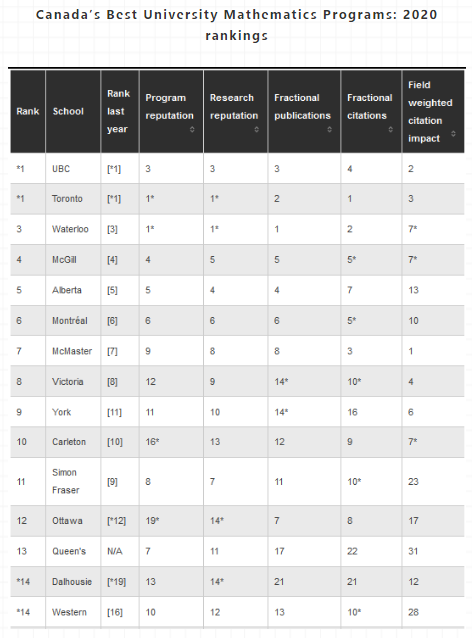The image size is (472, 638).
Task: Select the UBC school cell
Action: (x=61, y=169)
